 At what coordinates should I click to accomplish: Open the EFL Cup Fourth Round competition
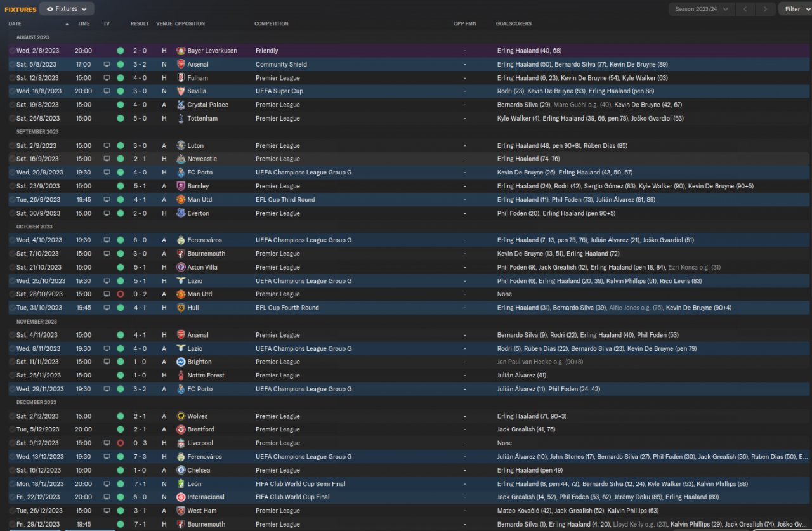point(287,308)
